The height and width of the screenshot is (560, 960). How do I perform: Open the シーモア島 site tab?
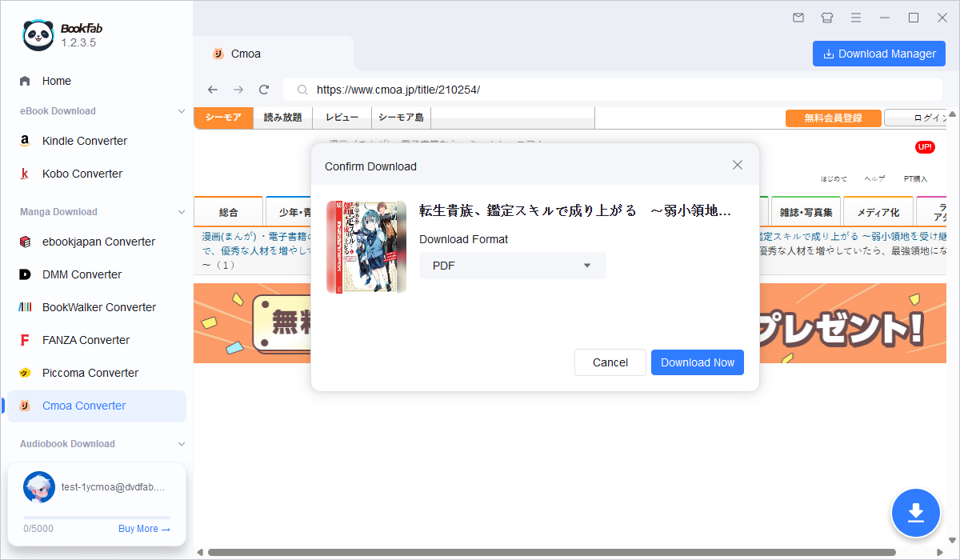[x=401, y=118]
